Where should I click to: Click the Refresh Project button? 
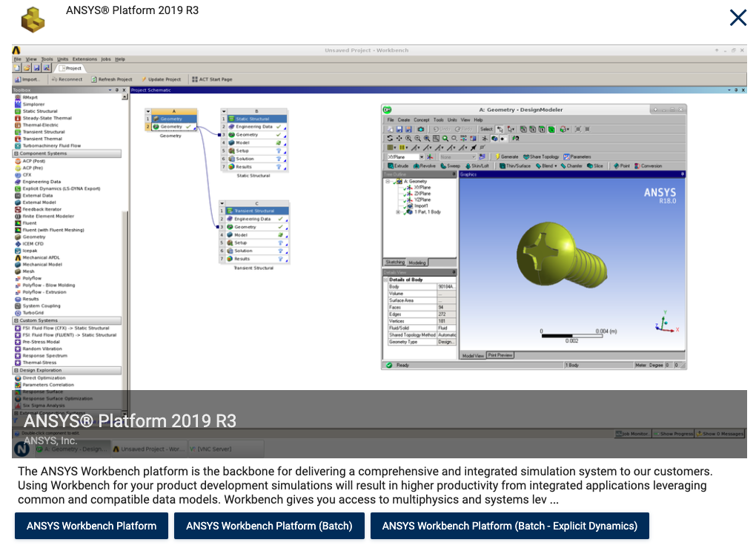pos(111,79)
